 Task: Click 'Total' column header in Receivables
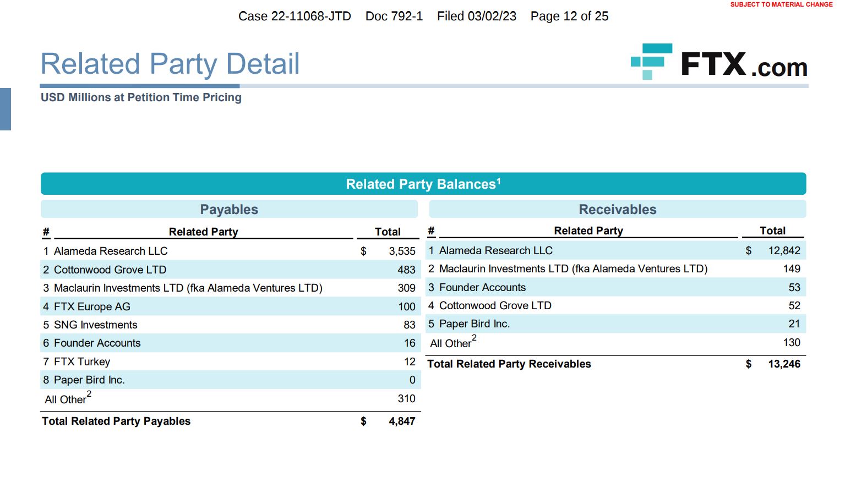coord(773,231)
